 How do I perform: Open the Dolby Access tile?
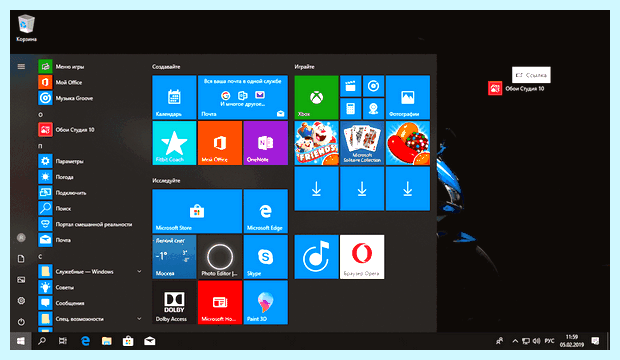174,302
